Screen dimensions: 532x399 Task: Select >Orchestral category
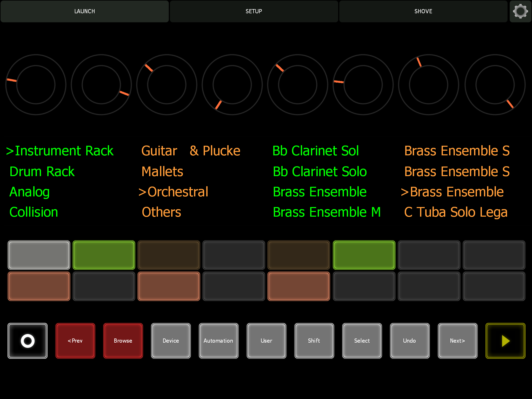[x=173, y=192]
